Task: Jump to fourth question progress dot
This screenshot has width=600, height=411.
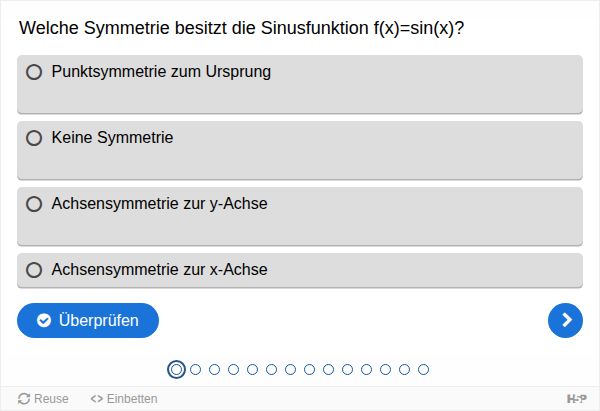Action: [x=234, y=369]
